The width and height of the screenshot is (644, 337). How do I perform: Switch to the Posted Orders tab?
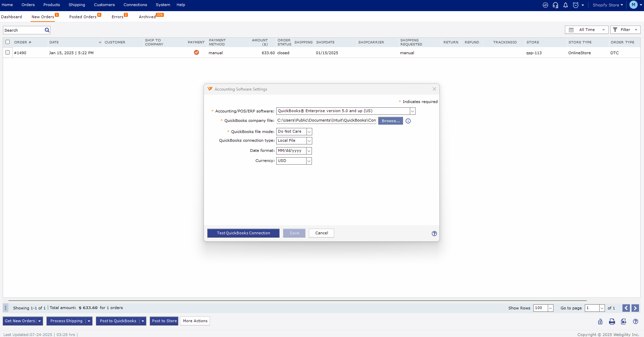click(83, 17)
